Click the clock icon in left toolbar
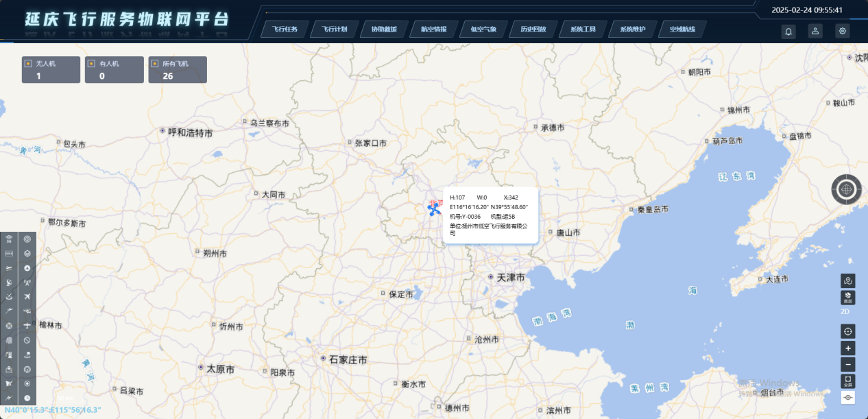This screenshot has width=868, height=419. 27,398
